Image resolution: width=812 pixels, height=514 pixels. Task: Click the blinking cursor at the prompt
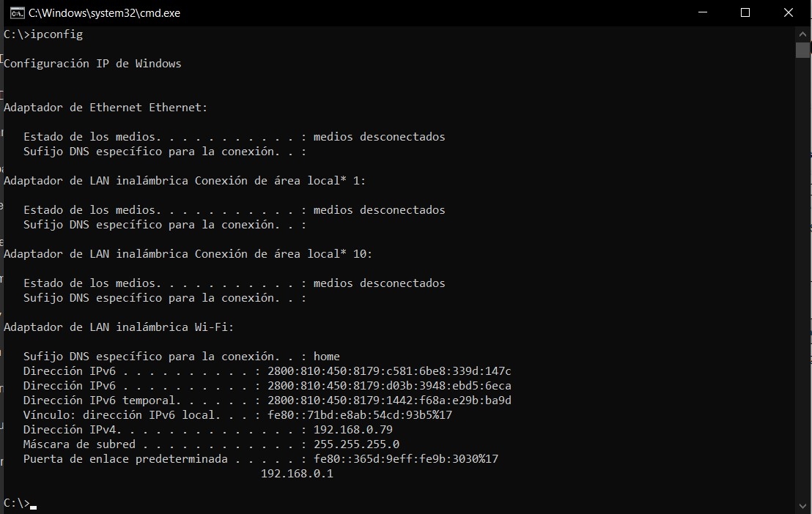coord(33,507)
